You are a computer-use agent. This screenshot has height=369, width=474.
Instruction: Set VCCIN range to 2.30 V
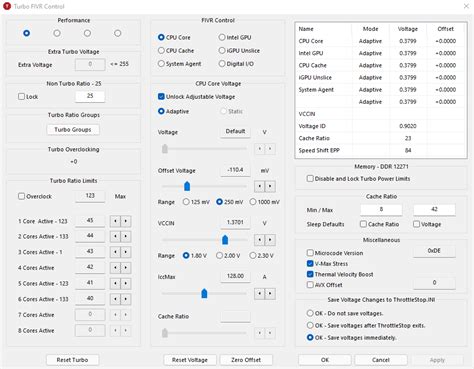[x=262, y=256]
